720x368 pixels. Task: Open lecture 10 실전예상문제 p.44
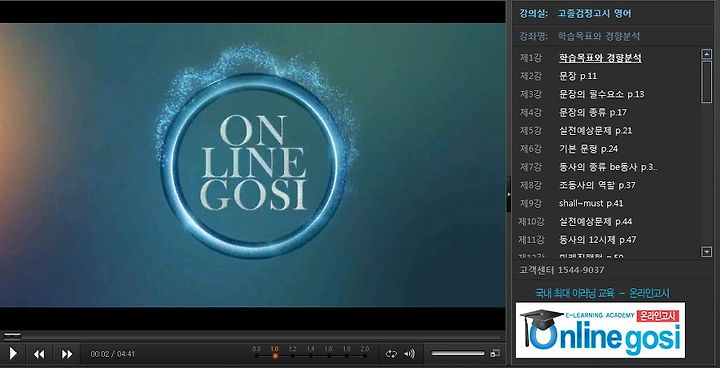595,221
